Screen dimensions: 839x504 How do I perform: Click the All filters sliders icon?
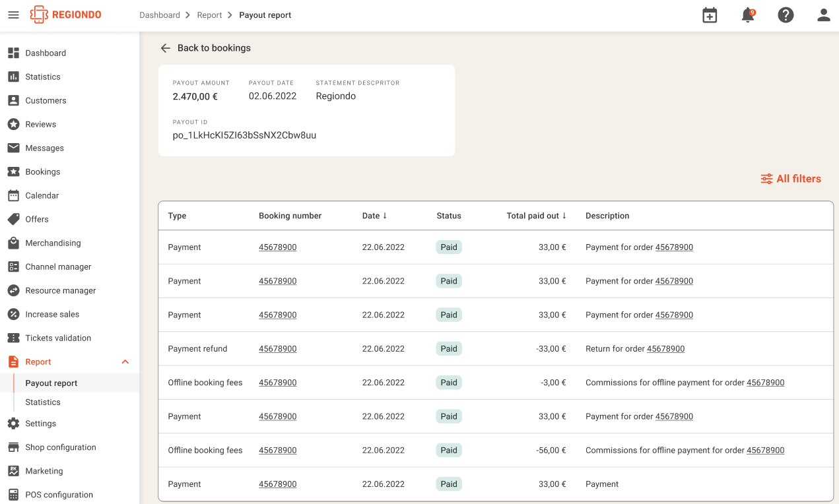(x=766, y=179)
